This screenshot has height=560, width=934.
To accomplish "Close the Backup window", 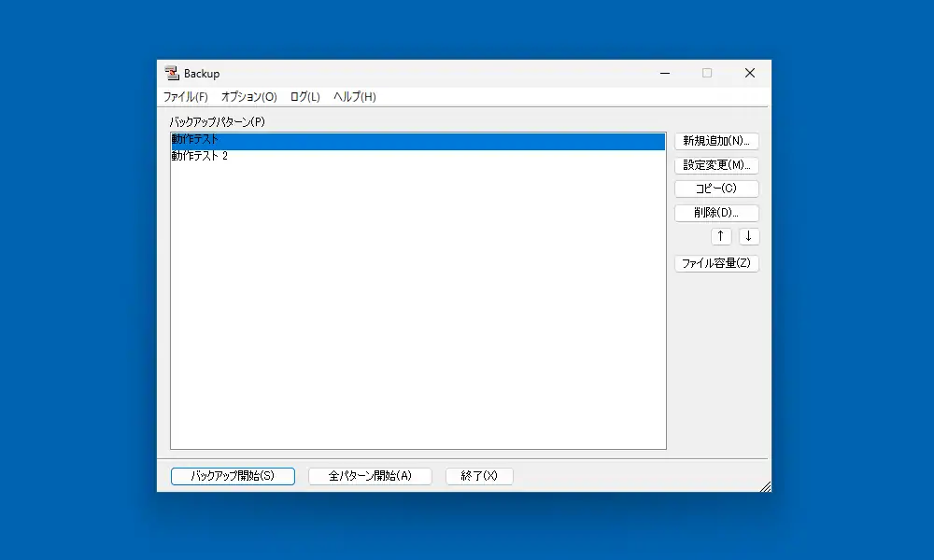I will point(749,74).
